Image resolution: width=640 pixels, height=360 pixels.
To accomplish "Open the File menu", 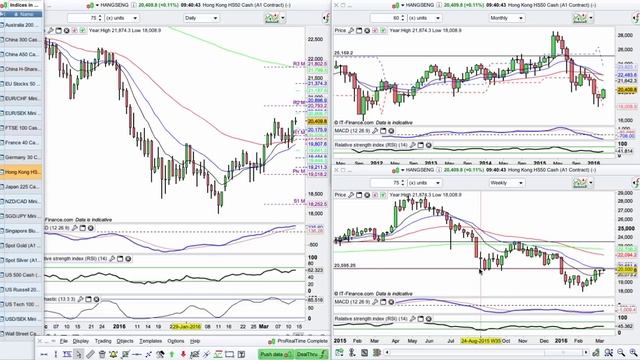I will tap(64, 341).
